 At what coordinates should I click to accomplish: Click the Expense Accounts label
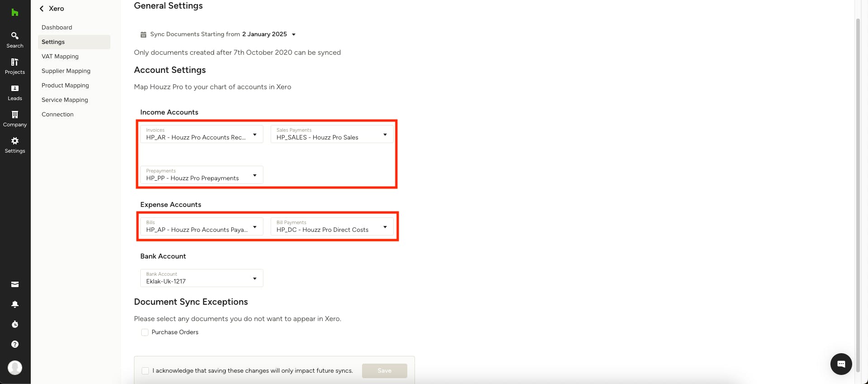coord(171,205)
